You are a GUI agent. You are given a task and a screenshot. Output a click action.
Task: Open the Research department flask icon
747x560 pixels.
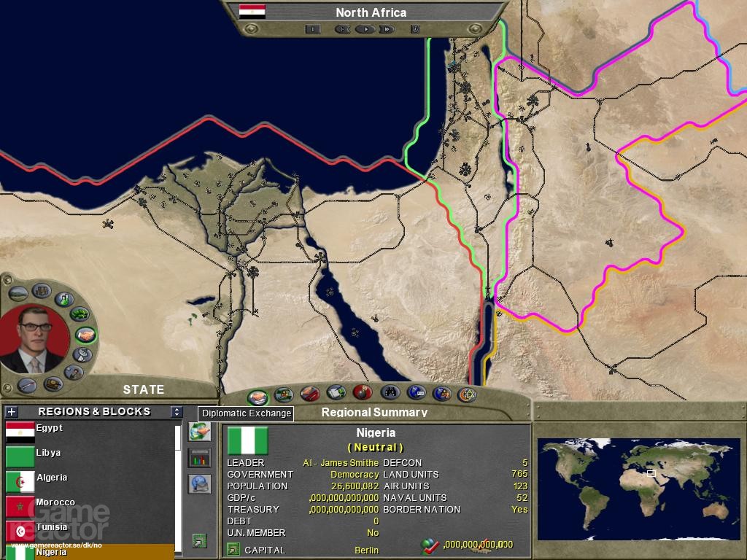(x=64, y=298)
